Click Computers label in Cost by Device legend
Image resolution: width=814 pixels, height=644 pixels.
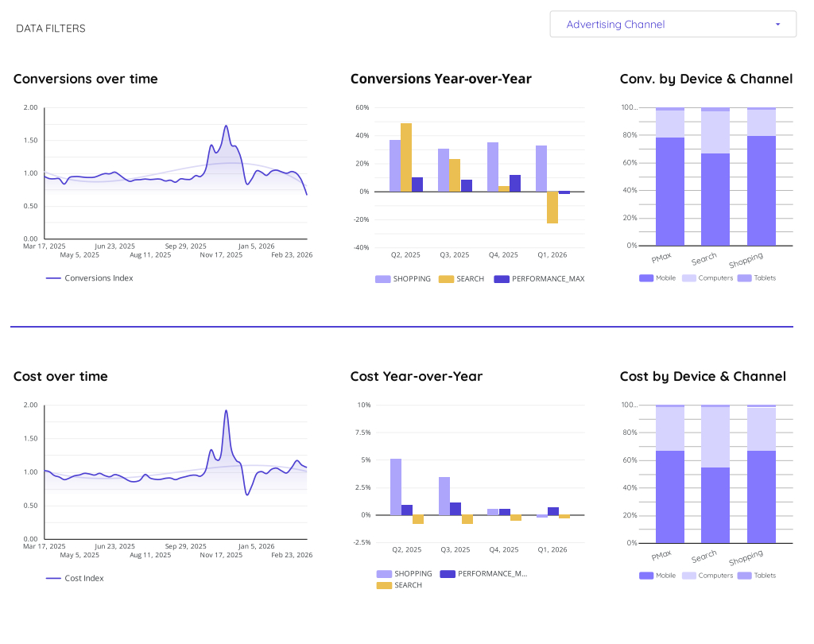[x=715, y=576]
